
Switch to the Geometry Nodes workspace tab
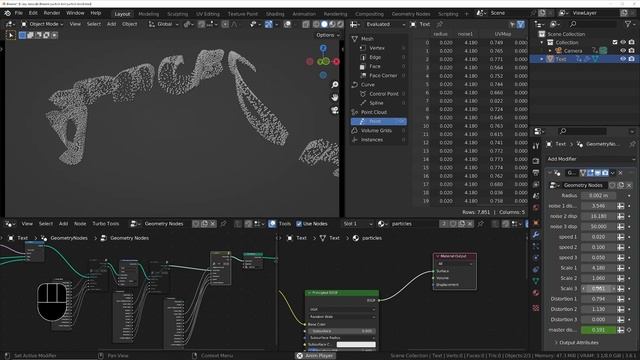click(x=411, y=14)
